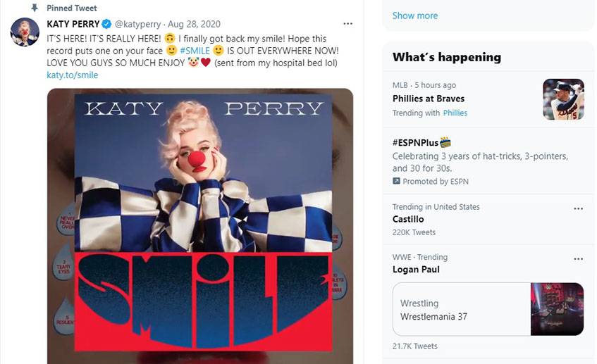This screenshot has width=597, height=364.
Task: Open options for the Castillo trend
Action: coord(578,208)
